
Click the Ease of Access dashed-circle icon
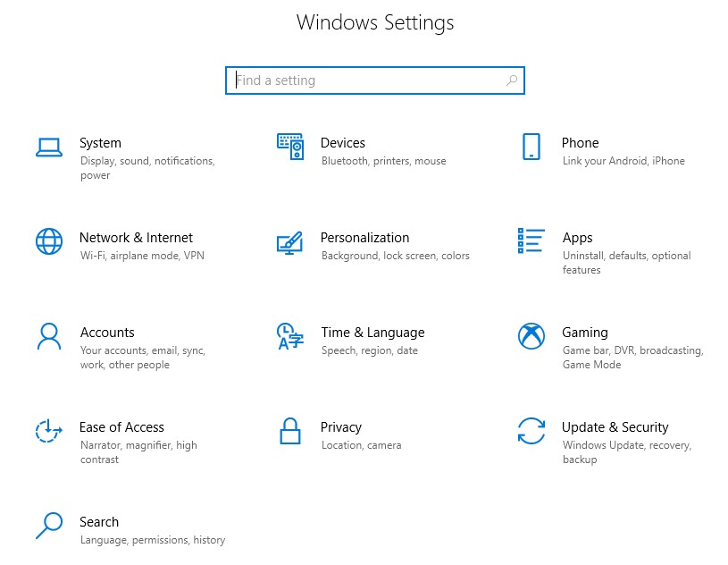pyautogui.click(x=48, y=431)
